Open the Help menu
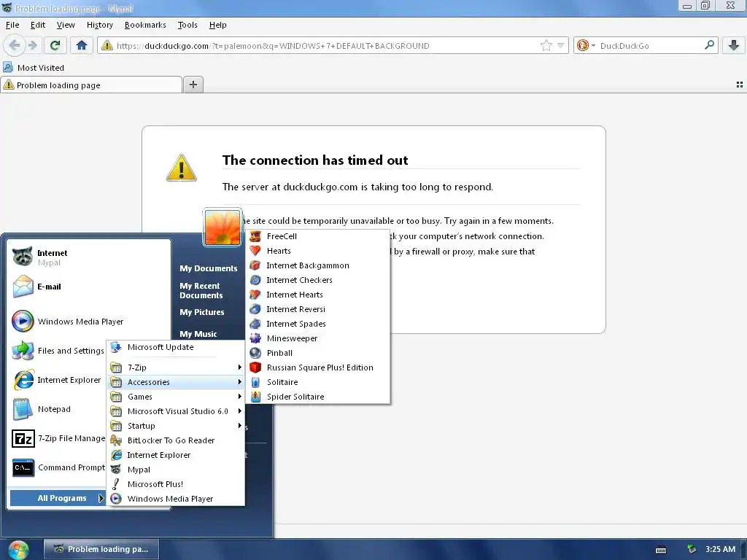The width and height of the screenshot is (747, 560). click(x=217, y=25)
